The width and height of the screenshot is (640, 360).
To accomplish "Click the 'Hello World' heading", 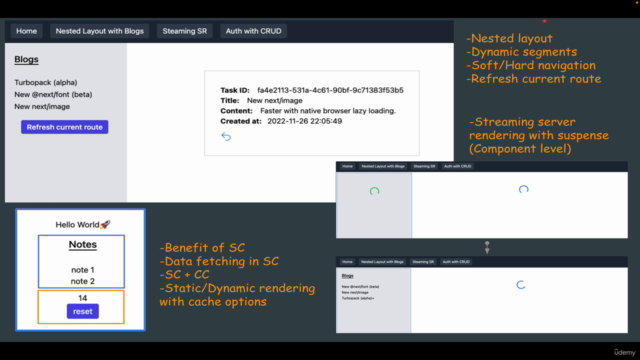I will 77,224.
